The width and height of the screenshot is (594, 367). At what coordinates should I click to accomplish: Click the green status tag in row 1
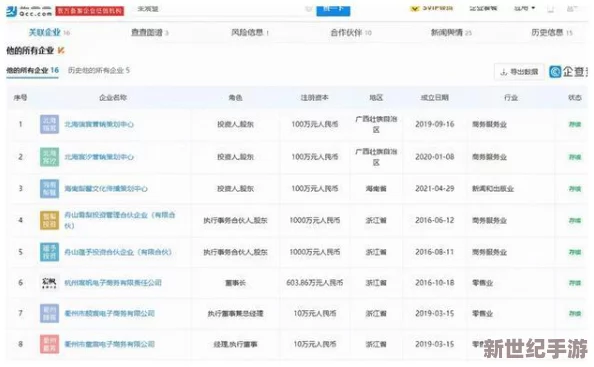575,124
